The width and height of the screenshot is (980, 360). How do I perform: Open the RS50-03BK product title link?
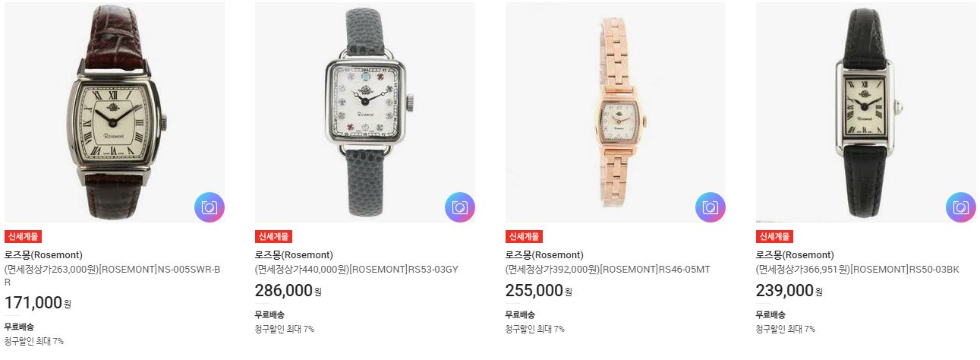click(858, 270)
